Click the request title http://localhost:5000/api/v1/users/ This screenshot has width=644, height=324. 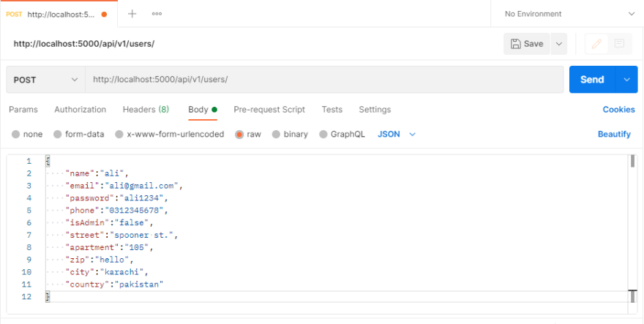tap(84, 44)
